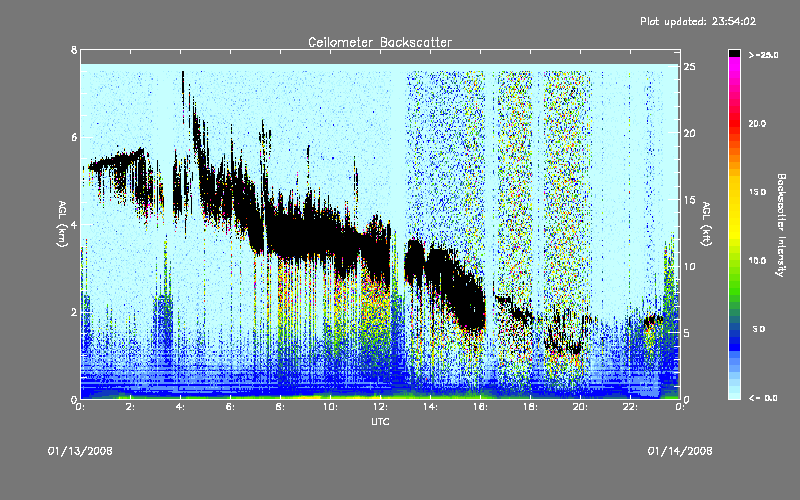Click the UTC x-axis label
The image size is (800, 500).
click(380, 421)
